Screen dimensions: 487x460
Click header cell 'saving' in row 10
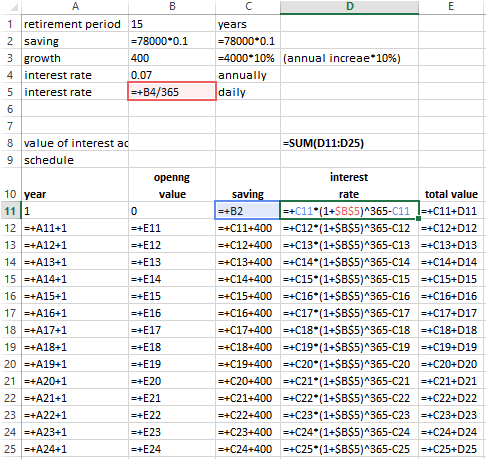pyautogui.click(x=248, y=185)
